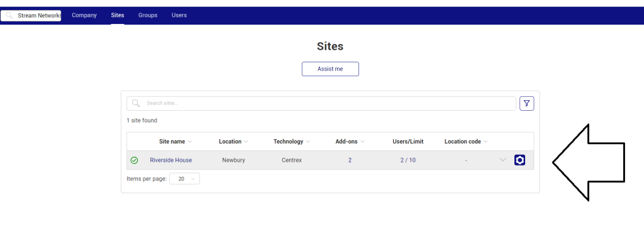Open settings gear for Riverside House

point(519,160)
